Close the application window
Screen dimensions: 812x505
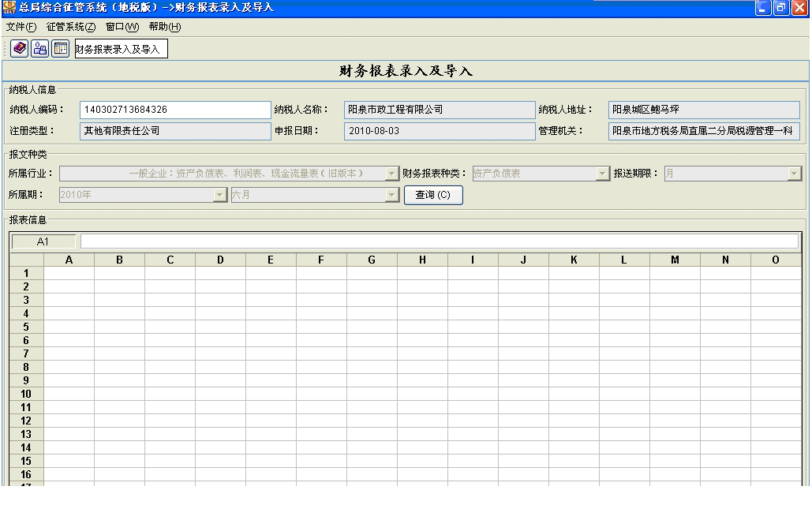coord(799,7)
